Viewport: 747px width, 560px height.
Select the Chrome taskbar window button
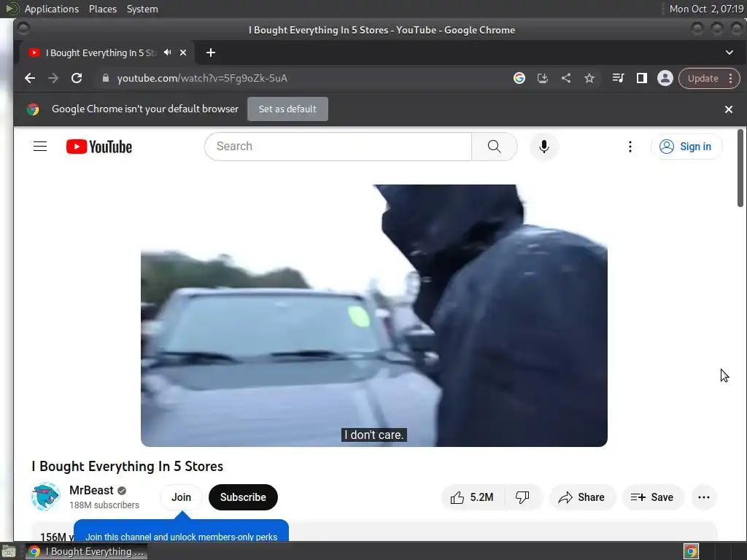point(86,551)
